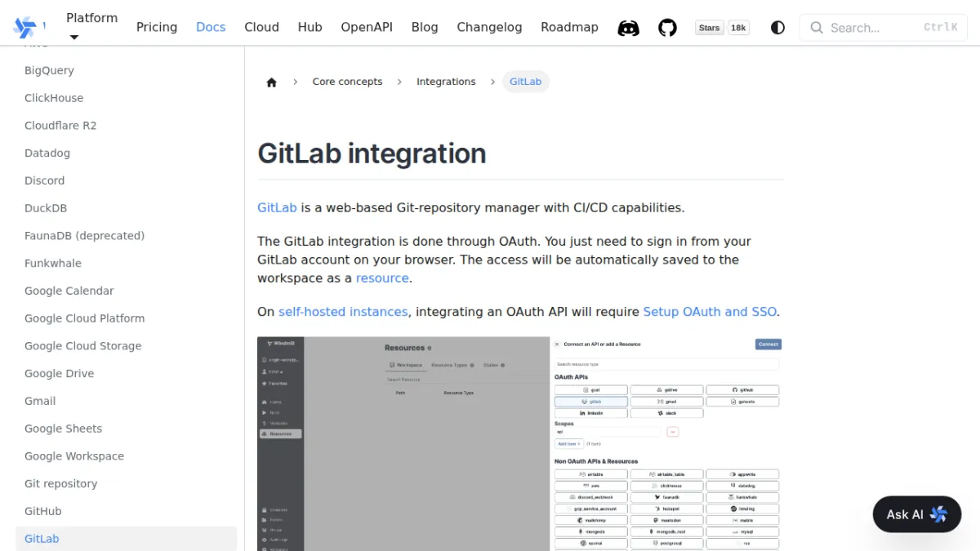Screen dimensions: 980x551
Task: Click Core concepts breadcrumb
Action: (347, 82)
